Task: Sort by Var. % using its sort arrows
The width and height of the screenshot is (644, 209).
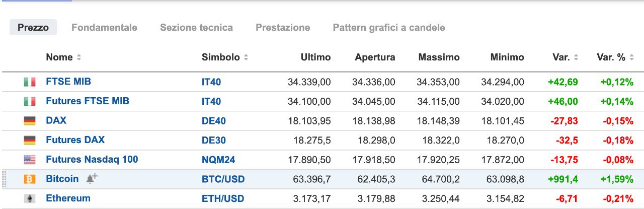Action: (632, 57)
